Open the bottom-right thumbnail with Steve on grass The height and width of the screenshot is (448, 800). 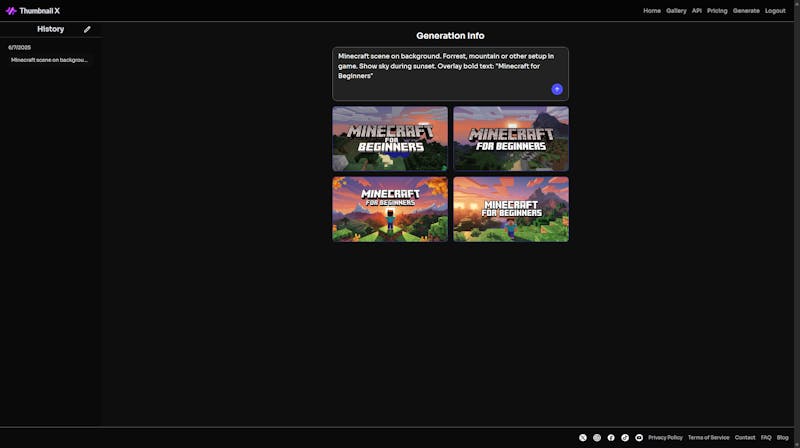(x=511, y=209)
